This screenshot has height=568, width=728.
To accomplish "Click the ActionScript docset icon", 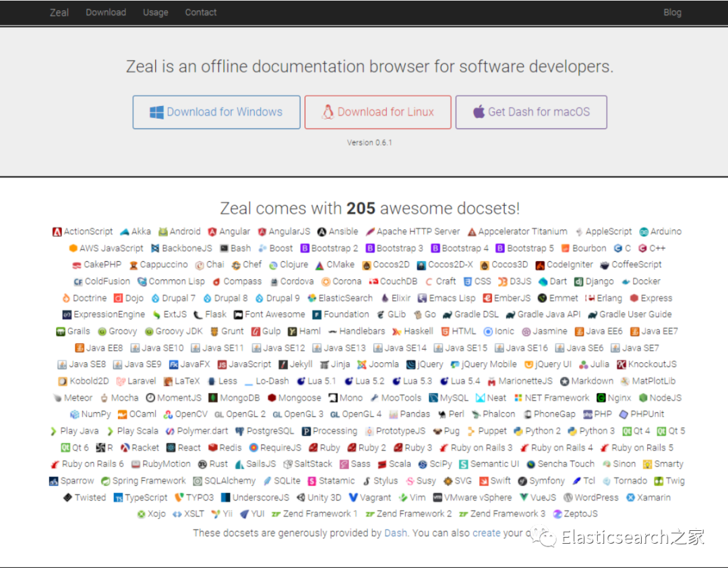I will 57,232.
